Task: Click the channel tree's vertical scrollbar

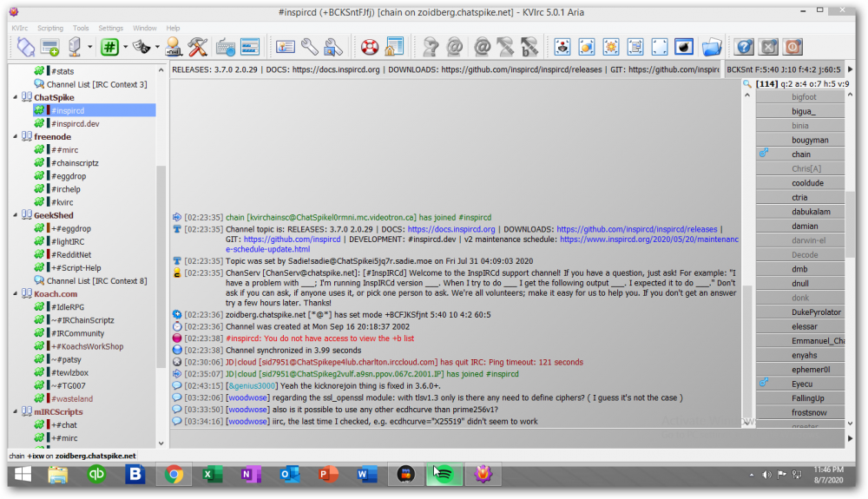Action: 161,260
